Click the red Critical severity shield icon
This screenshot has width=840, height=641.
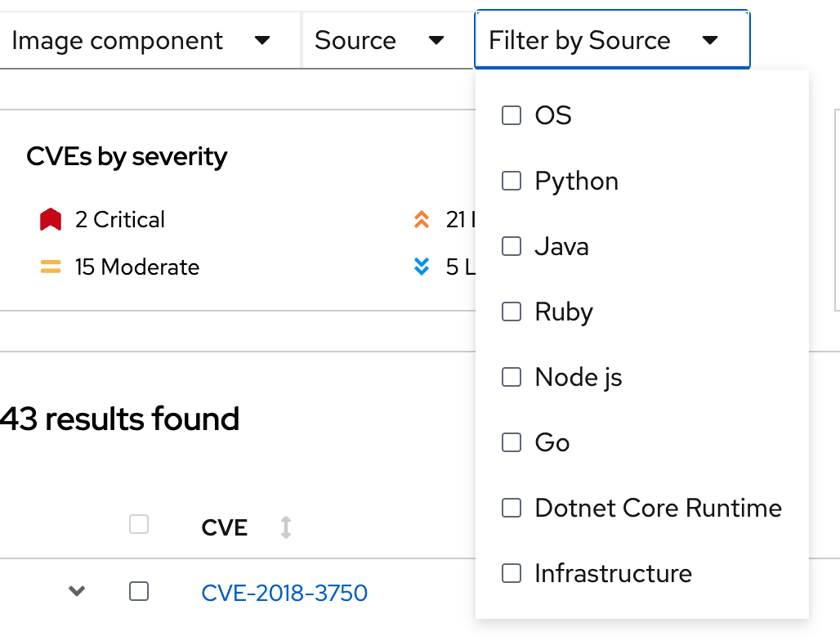pos(51,220)
